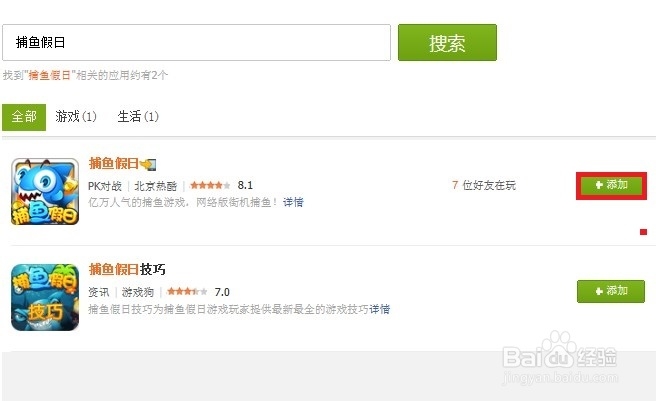Image resolution: width=656 pixels, height=401 pixels.
Task: Open 详情 for the 捕鱼假日 game
Action: point(293,203)
